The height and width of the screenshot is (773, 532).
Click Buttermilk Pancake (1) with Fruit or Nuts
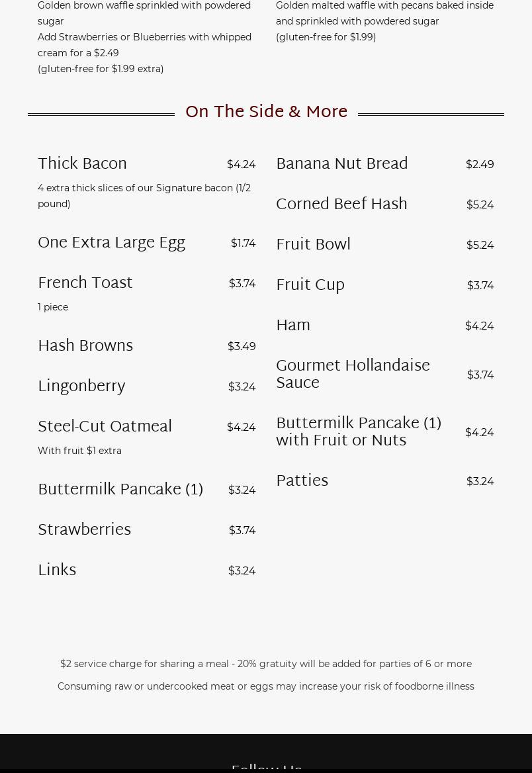click(x=358, y=432)
